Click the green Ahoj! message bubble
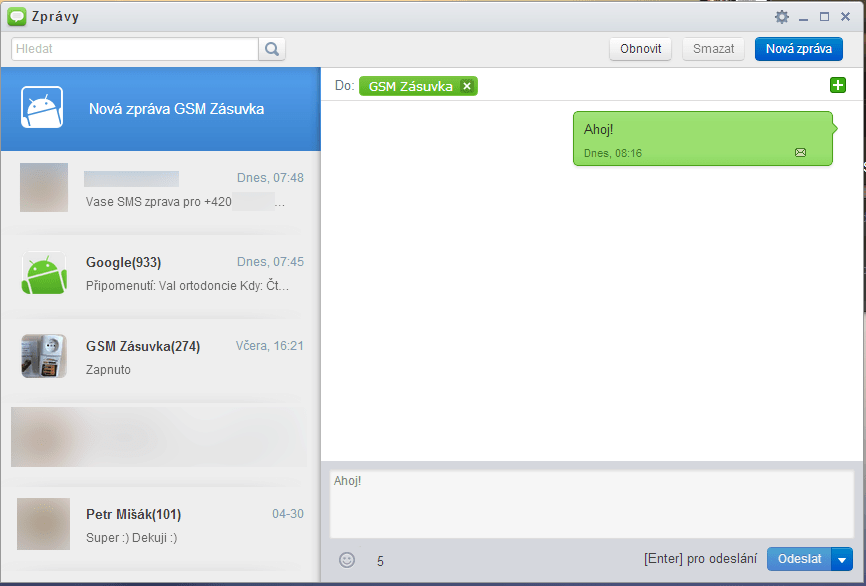Image resolution: width=866 pixels, height=586 pixels. pyautogui.click(x=702, y=138)
